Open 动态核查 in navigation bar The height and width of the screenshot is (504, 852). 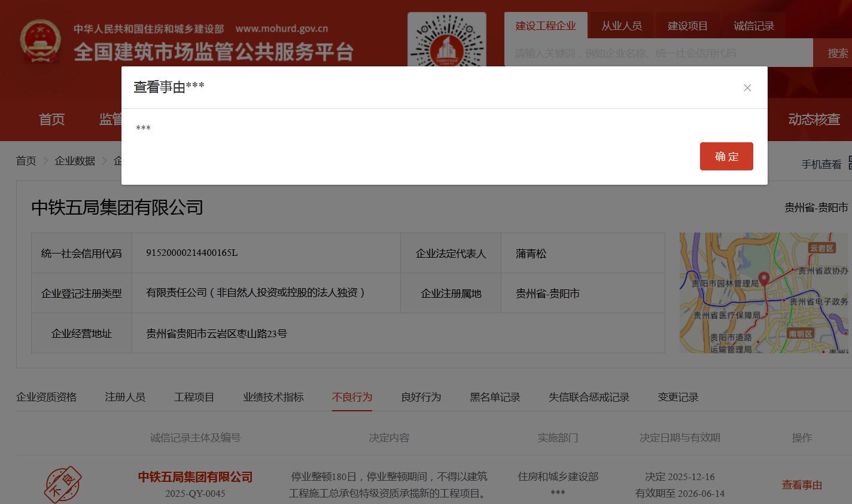click(814, 119)
